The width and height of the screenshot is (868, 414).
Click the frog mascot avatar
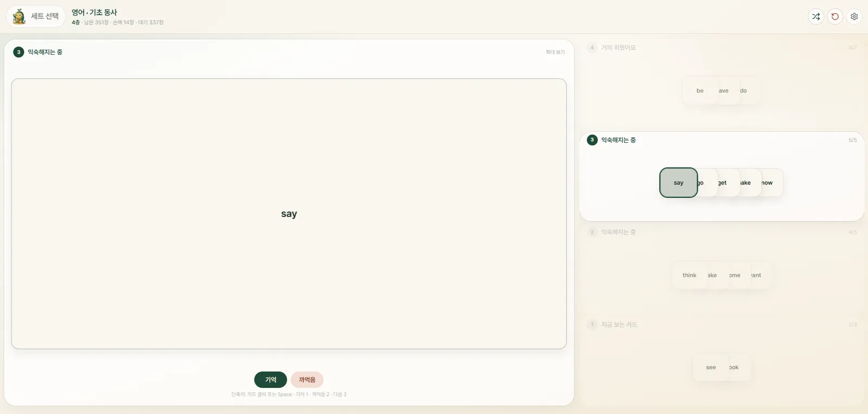click(x=19, y=16)
